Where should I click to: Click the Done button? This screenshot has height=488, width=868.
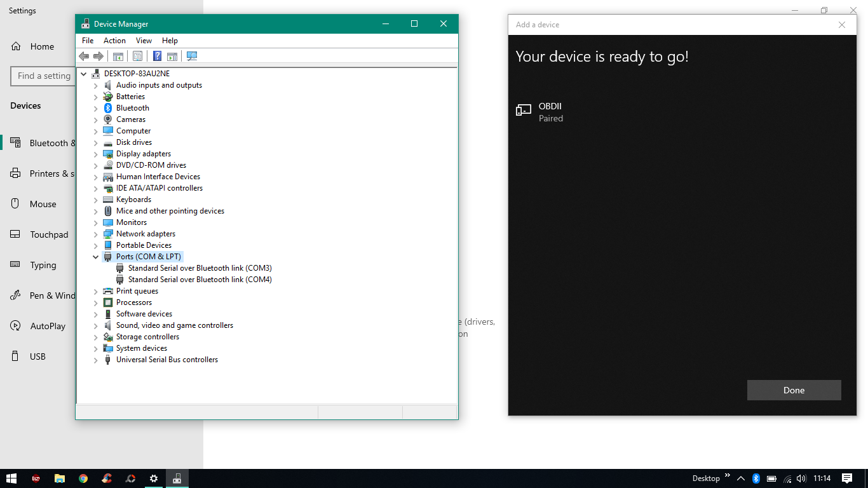click(x=794, y=390)
